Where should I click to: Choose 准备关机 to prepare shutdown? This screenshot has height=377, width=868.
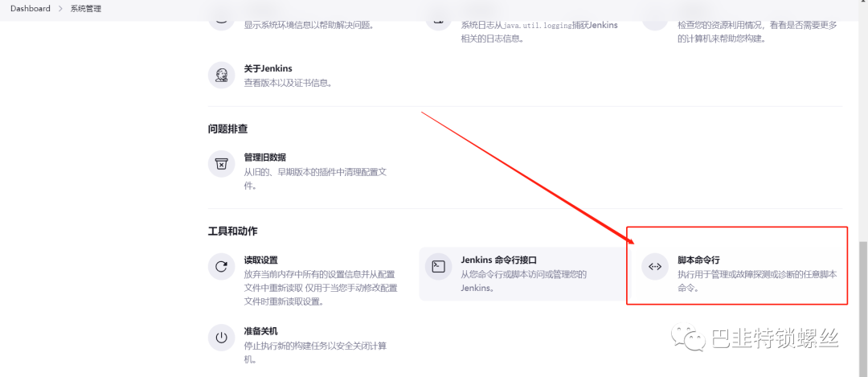[x=260, y=331]
